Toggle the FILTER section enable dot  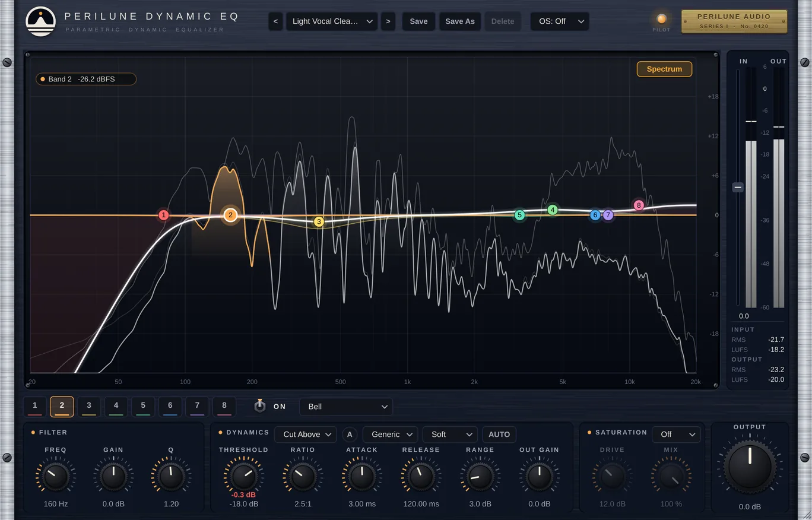[33, 432]
